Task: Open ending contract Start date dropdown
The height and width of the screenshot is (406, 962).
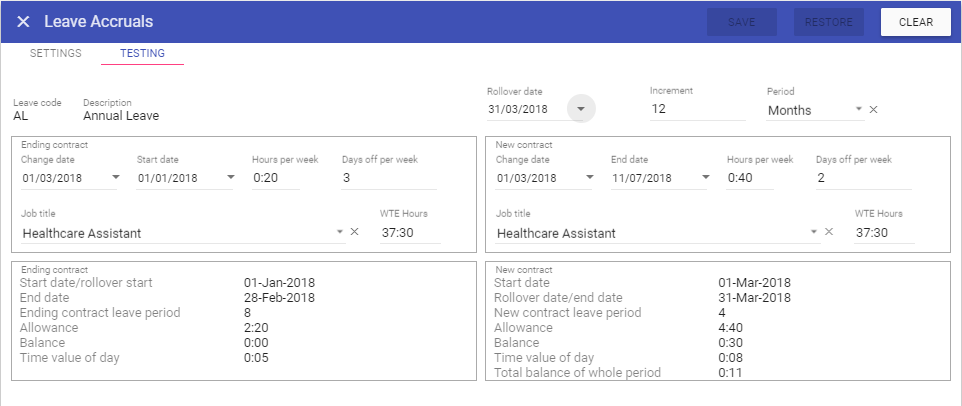Action: click(x=231, y=178)
